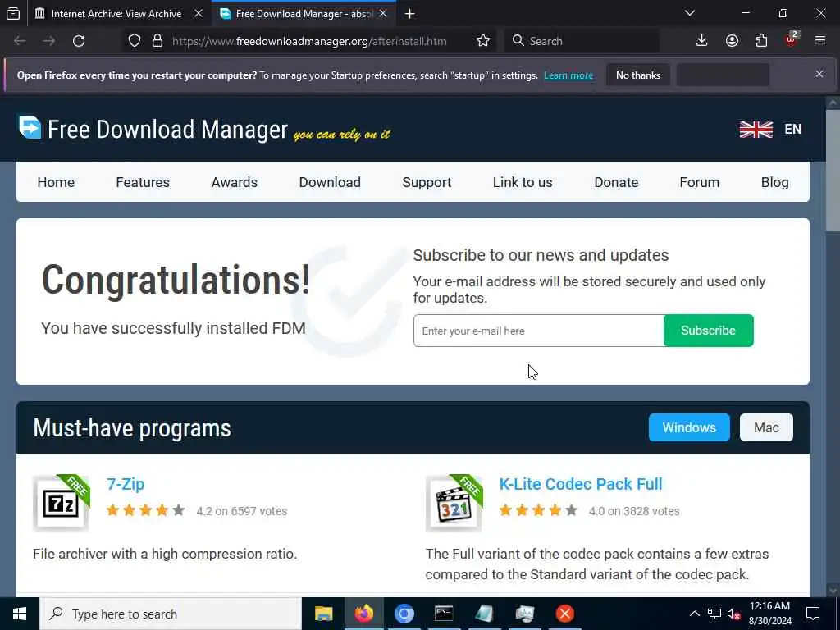Click the Windows taskbar search box
This screenshot has width=840, height=630.
pos(171,614)
